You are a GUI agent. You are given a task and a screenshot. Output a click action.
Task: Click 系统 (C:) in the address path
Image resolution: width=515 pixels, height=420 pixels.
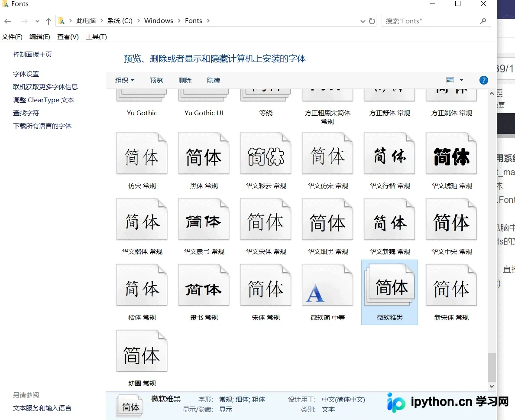(x=120, y=21)
